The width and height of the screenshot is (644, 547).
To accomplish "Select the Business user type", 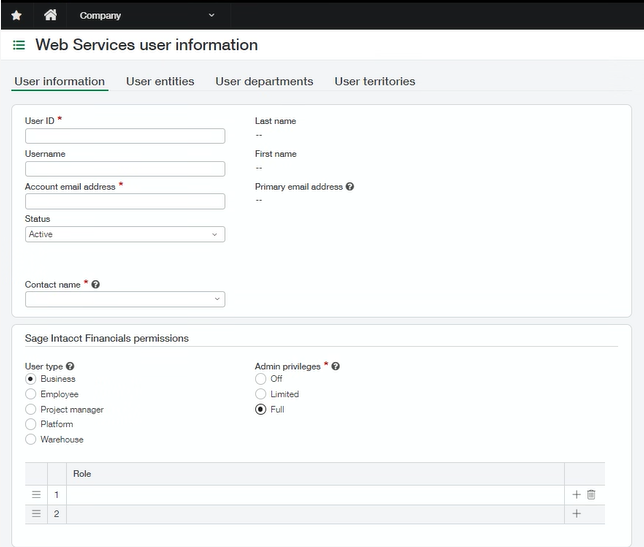I will click(x=30, y=379).
